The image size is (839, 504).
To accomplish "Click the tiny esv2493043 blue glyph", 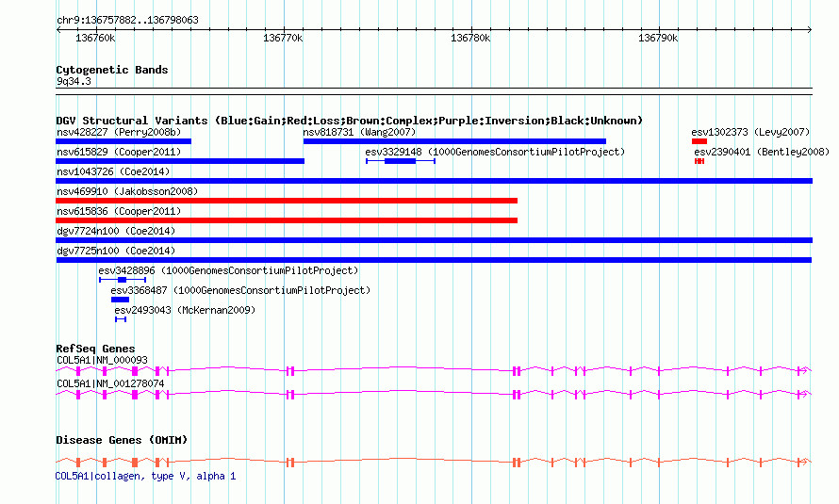I will point(121,319).
